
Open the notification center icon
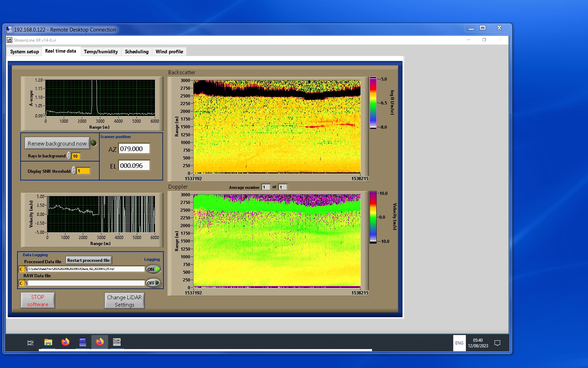pos(497,343)
